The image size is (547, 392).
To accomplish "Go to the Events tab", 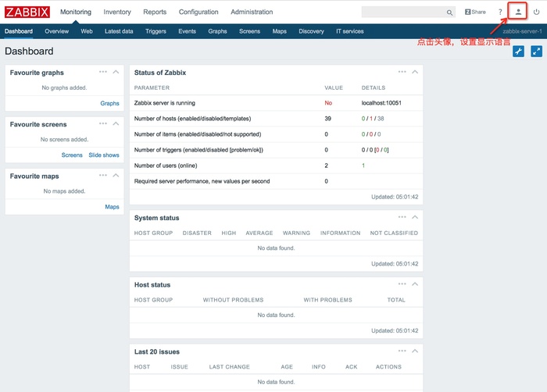I will pos(187,31).
